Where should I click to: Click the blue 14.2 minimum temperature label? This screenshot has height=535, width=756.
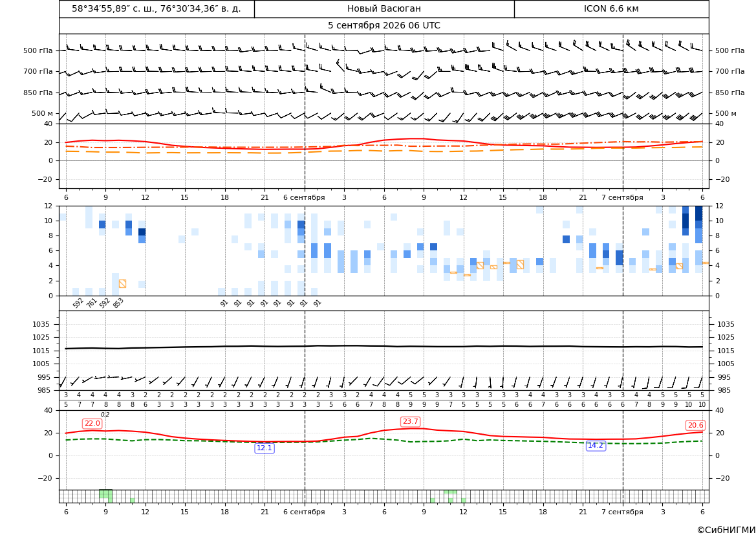click(596, 446)
